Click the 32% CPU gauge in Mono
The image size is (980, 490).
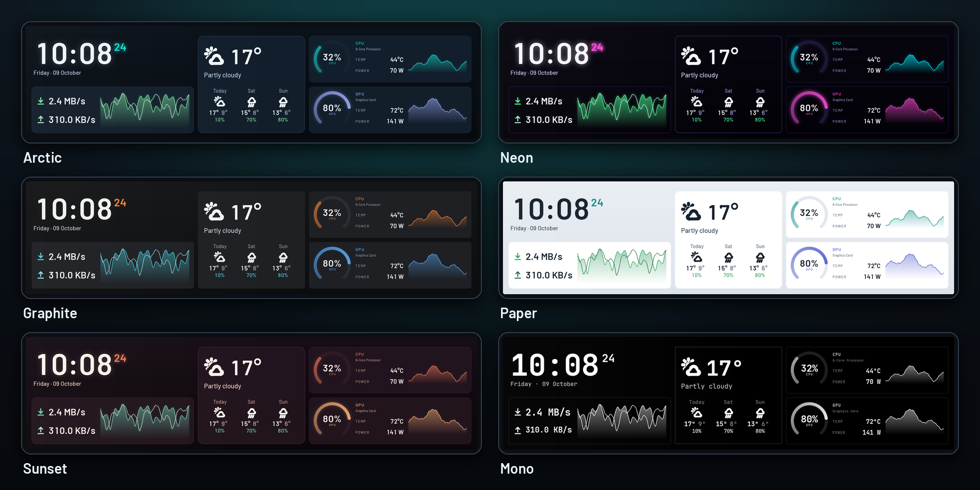[x=809, y=370]
